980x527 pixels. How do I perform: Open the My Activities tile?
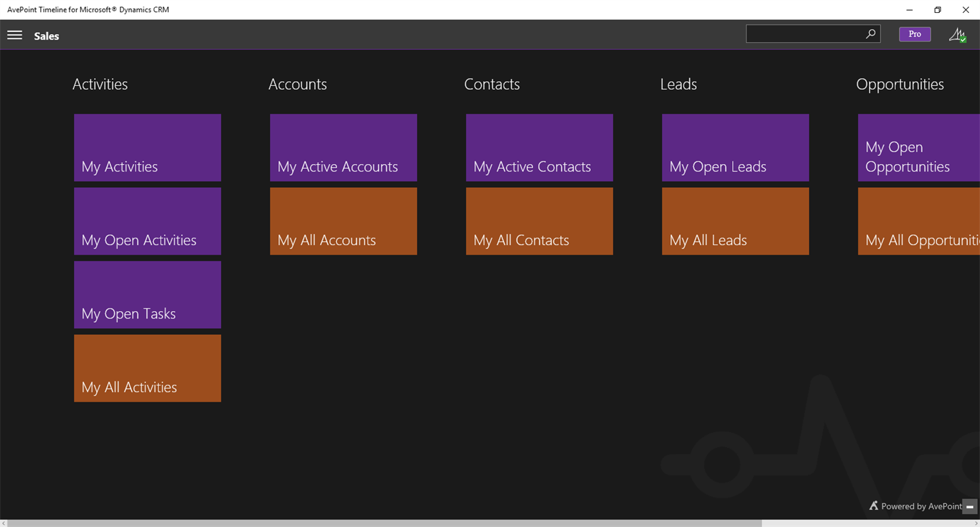(147, 147)
